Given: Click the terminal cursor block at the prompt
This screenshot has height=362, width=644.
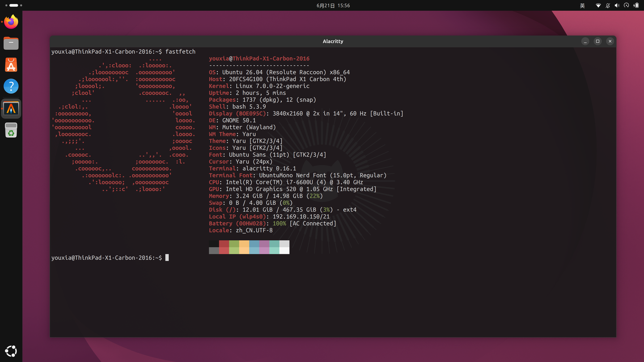Looking at the screenshot, I should [167, 258].
